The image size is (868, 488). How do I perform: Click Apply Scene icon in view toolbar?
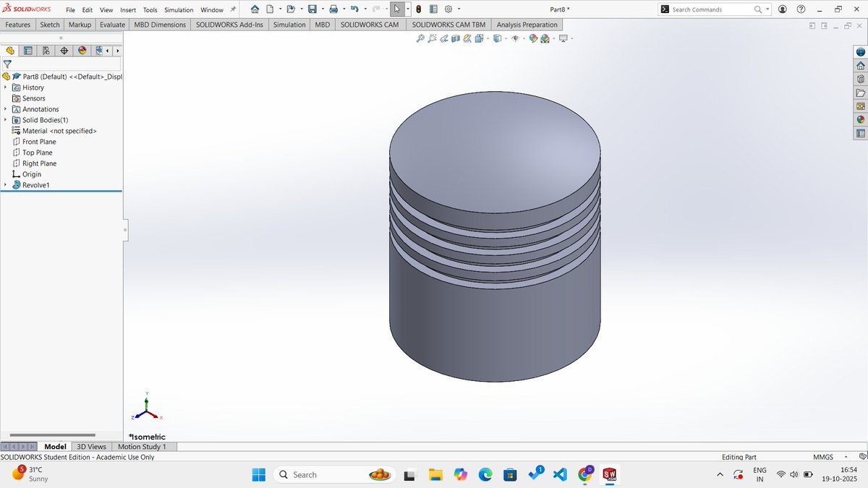click(544, 38)
